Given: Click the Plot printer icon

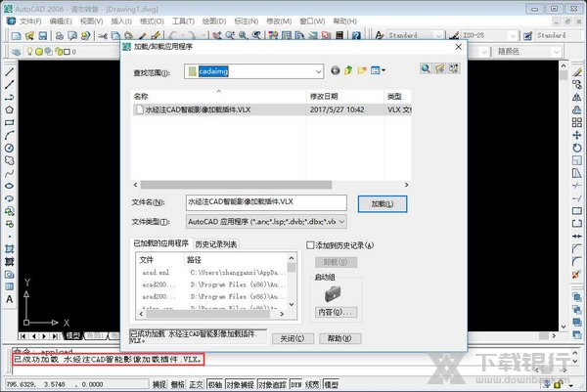Looking at the screenshot, I should point(60,36).
